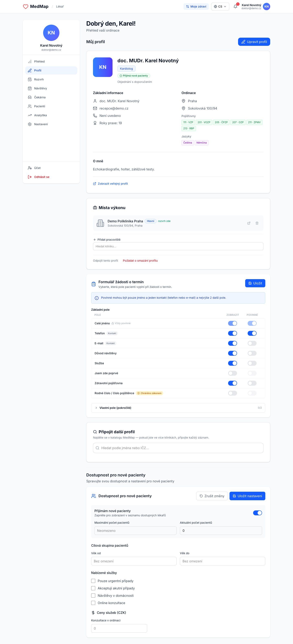Check Online konzultace checkbox
This screenshot has width=293, height=644.
(x=93, y=603)
